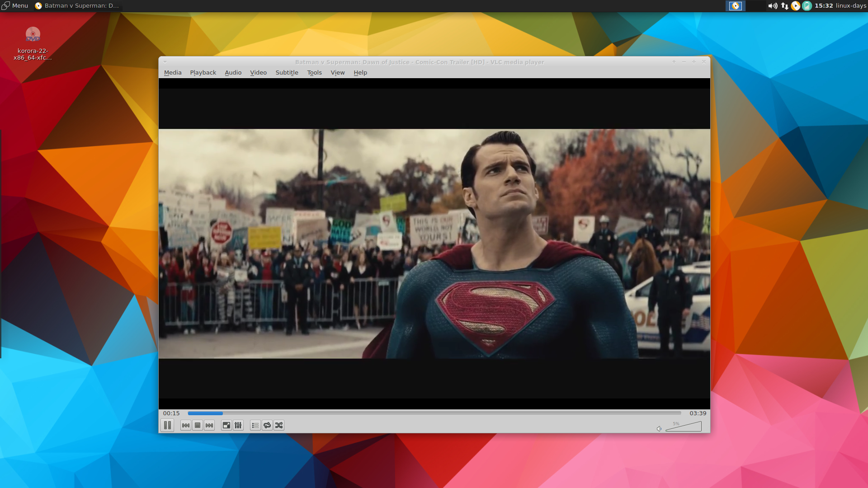Switch to the second empty workspace
Viewport: 868px width, 488px height.
tap(755, 6)
